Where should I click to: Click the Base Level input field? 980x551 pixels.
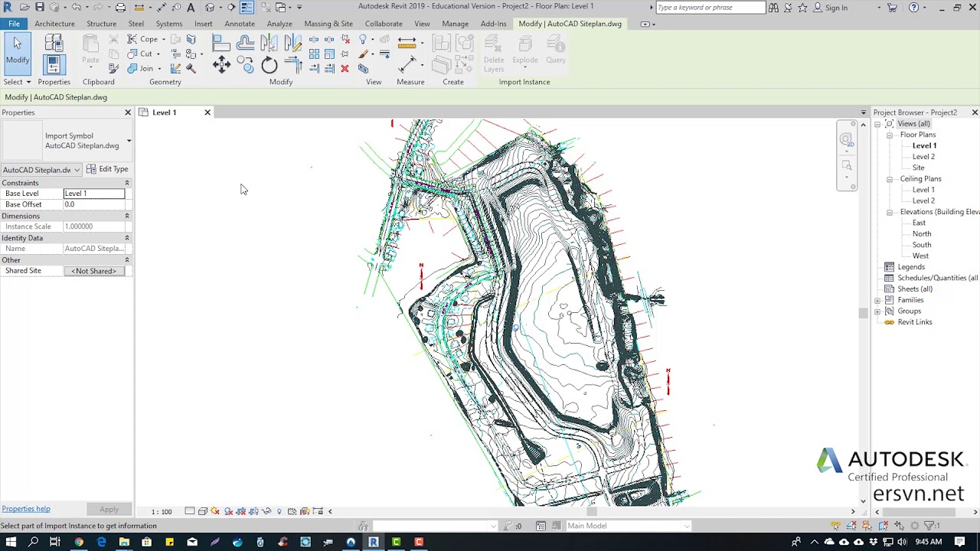tap(94, 194)
